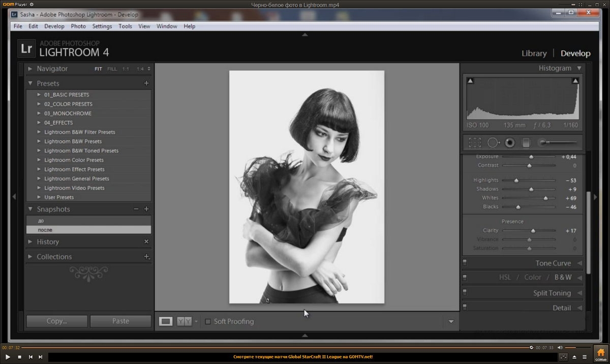This screenshot has width=610, height=364.
Task: Expand the Collections panel
Action: (30, 257)
